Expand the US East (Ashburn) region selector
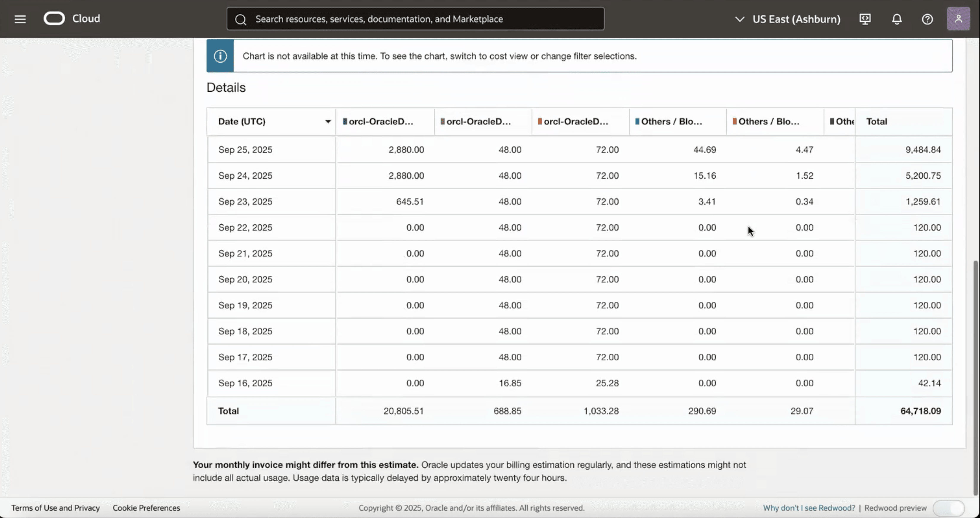This screenshot has width=980, height=518. point(796,19)
